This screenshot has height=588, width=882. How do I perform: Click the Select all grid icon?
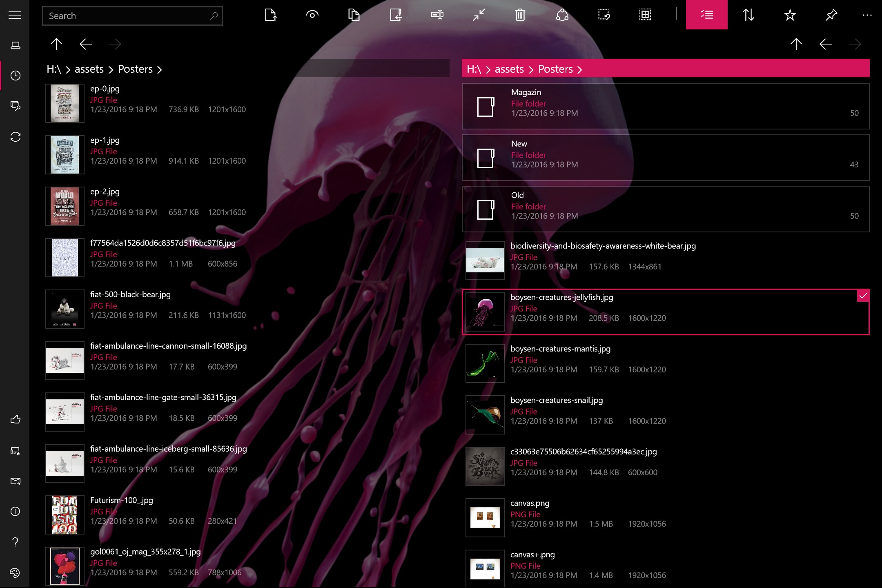[x=645, y=15]
